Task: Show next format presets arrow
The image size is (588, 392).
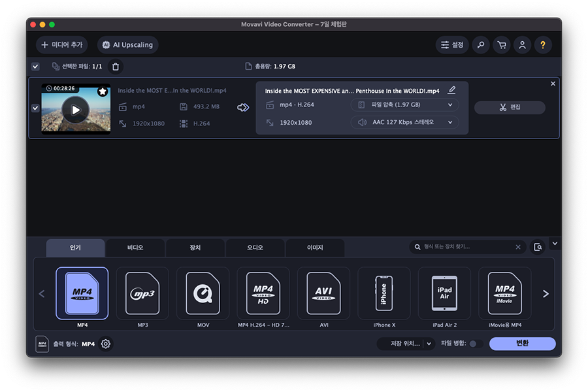Action: (546, 294)
